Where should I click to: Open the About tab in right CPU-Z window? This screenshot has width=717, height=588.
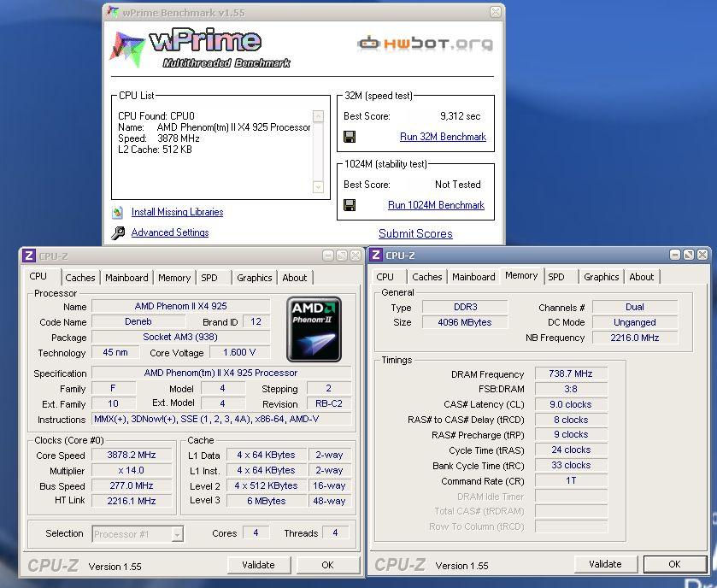click(642, 277)
